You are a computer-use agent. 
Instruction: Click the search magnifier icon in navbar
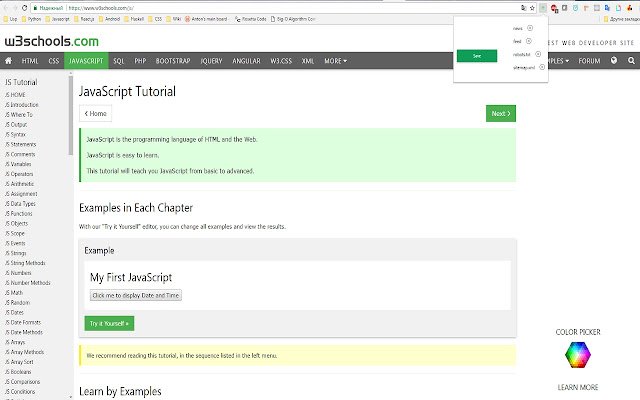point(631,60)
